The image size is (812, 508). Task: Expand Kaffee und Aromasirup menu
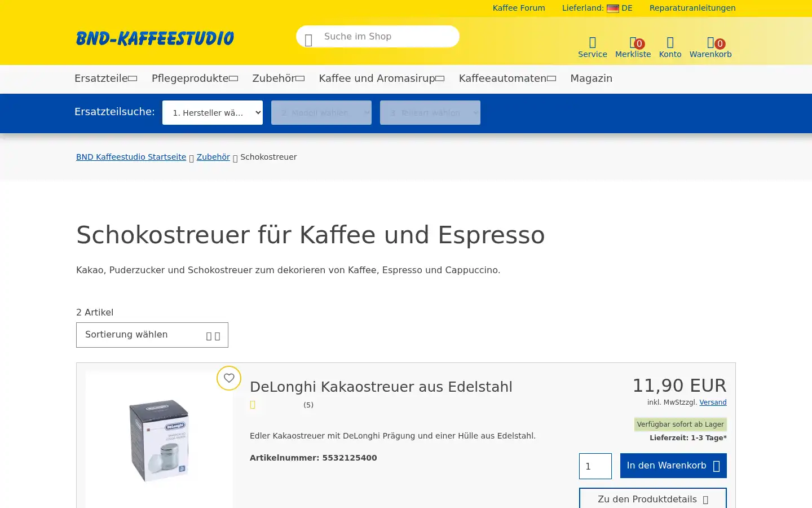click(382, 78)
